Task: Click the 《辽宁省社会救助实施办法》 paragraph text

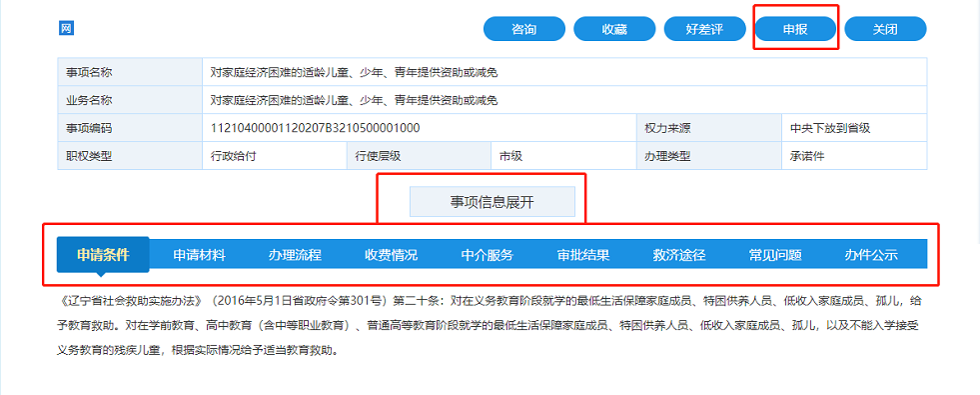Action: tap(489, 326)
